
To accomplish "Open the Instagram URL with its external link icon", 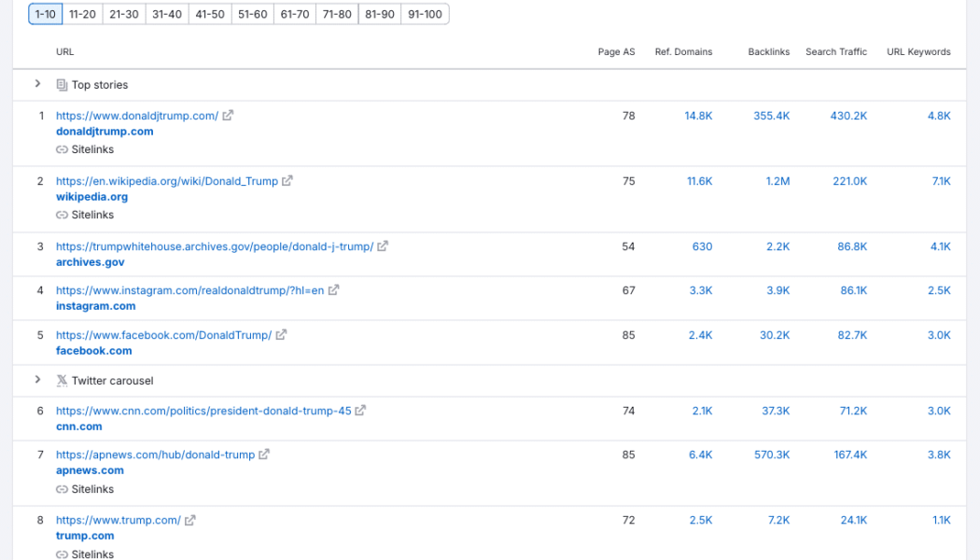I will click(335, 290).
